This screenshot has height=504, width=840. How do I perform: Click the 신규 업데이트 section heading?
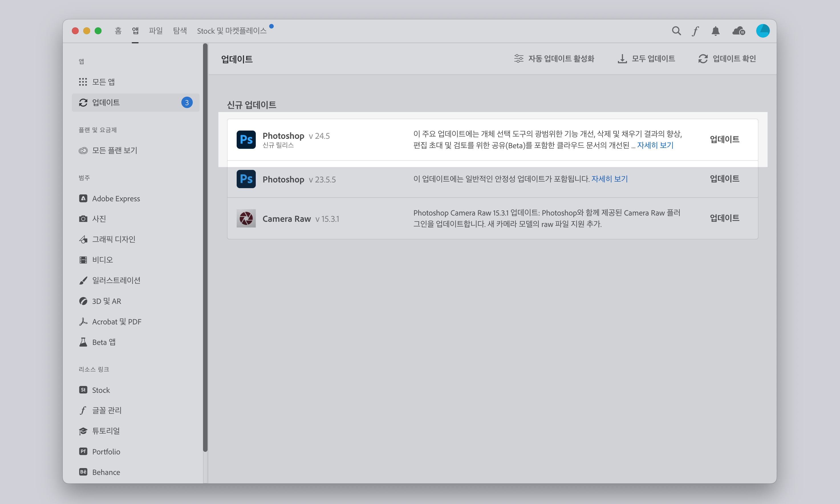point(252,105)
